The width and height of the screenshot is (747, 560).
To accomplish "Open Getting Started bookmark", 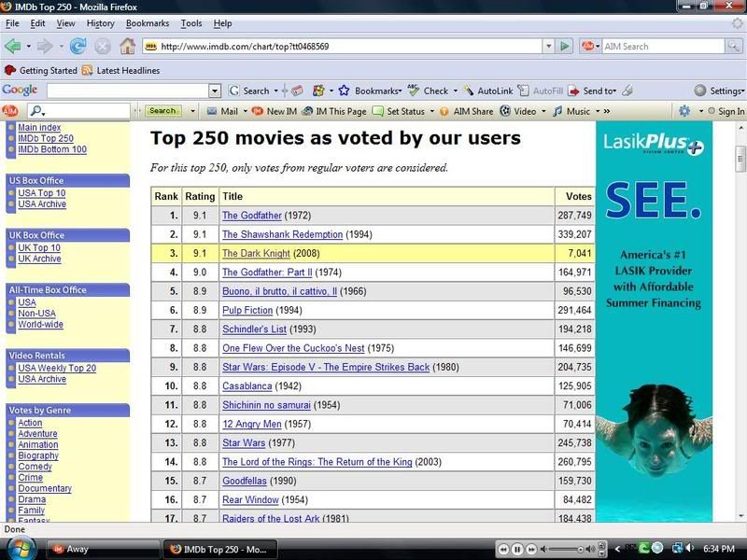I will pyautogui.click(x=40, y=71).
